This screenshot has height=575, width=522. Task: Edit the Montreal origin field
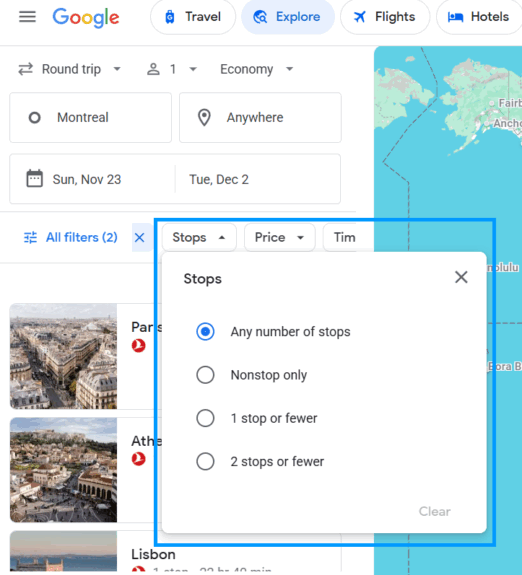[91, 118]
